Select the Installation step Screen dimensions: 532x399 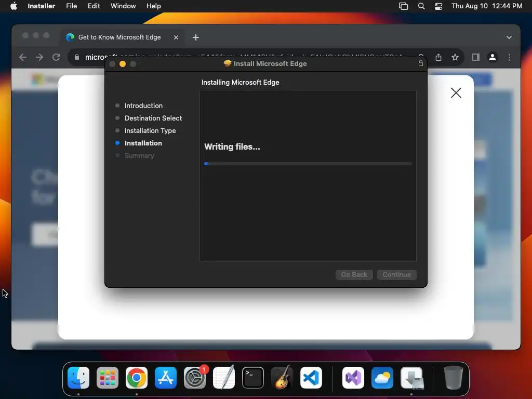pyautogui.click(x=143, y=143)
